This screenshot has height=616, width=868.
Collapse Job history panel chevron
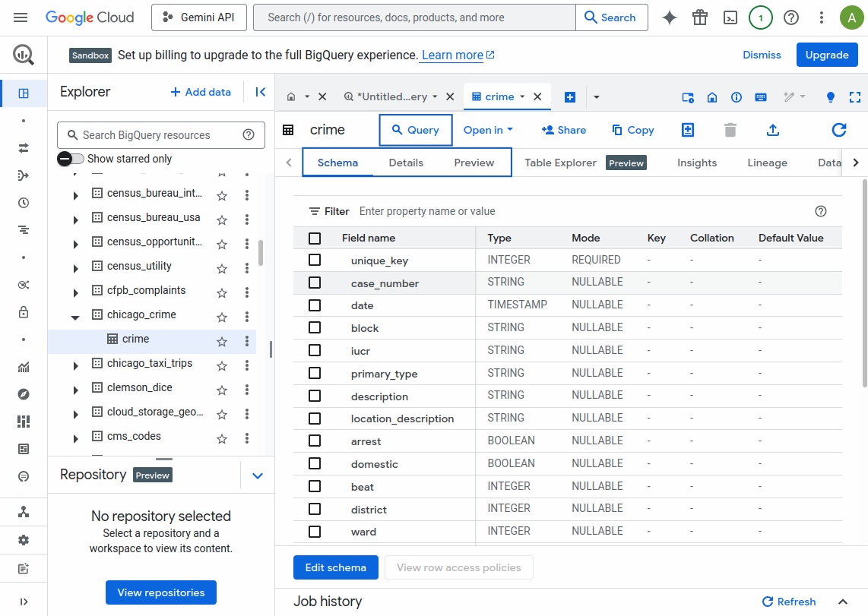click(x=842, y=602)
